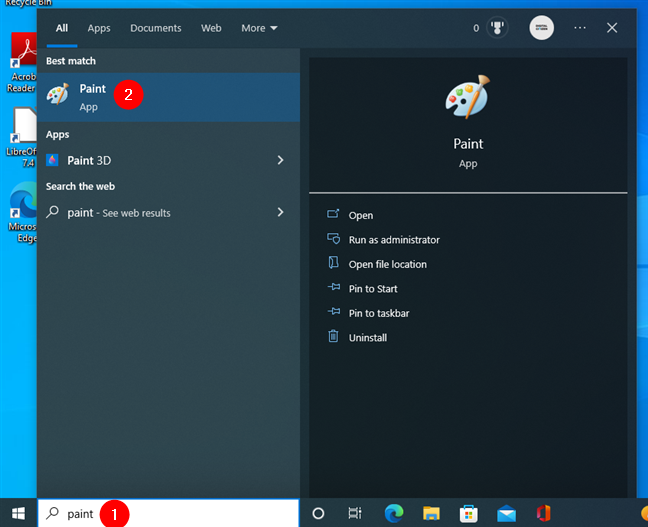The image size is (648, 527).
Task: Select Open file location
Action: [x=387, y=264]
